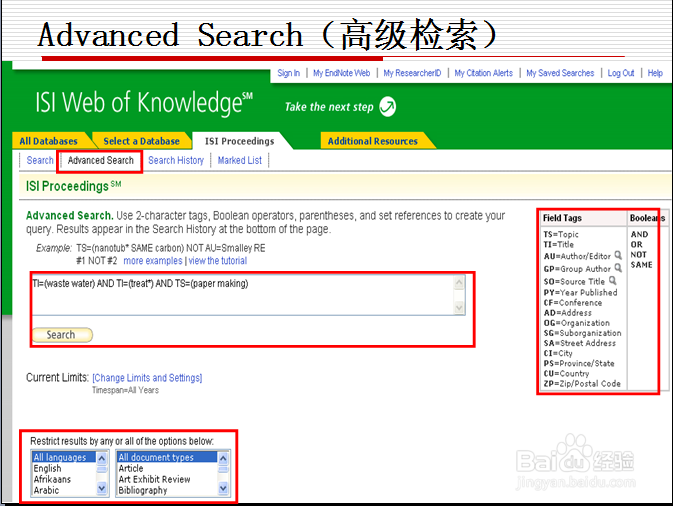Open My Saved Searches link
This screenshot has width=673, height=506.
pos(560,73)
